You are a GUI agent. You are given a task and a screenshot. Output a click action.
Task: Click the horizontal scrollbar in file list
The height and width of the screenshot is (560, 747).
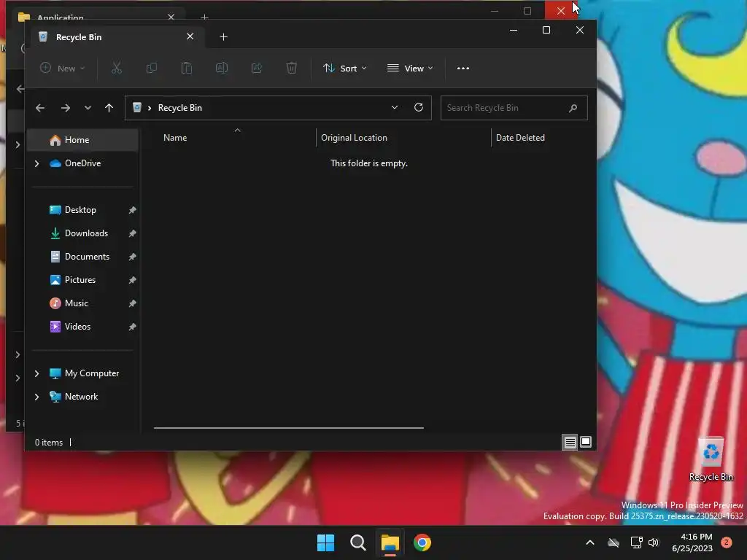289,427
